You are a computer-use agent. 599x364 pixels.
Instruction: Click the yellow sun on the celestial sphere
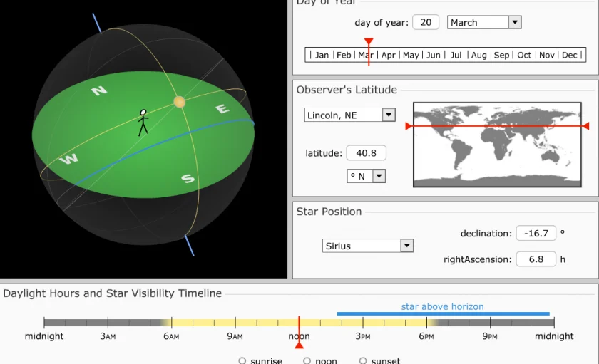click(x=179, y=102)
